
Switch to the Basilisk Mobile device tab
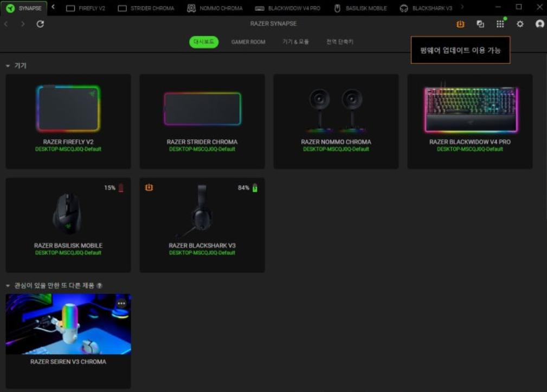[x=361, y=8]
